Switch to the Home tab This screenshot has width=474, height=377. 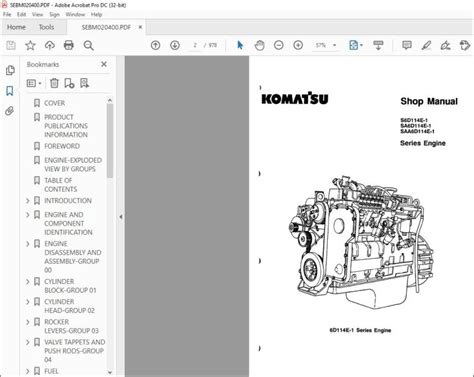[16, 27]
